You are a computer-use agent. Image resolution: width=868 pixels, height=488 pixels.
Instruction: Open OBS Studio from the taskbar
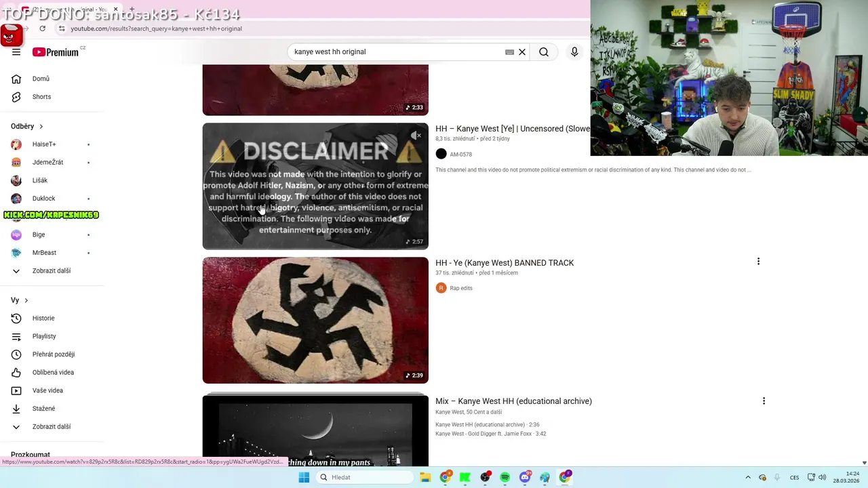485,477
